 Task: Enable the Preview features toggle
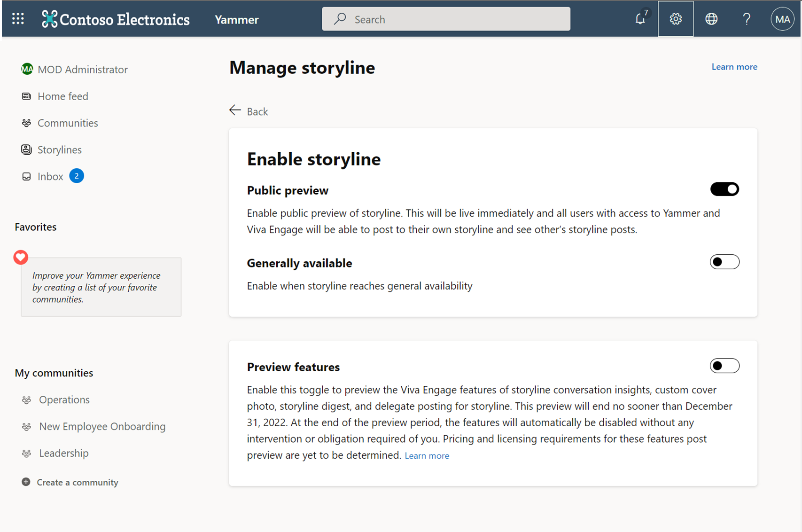click(724, 366)
